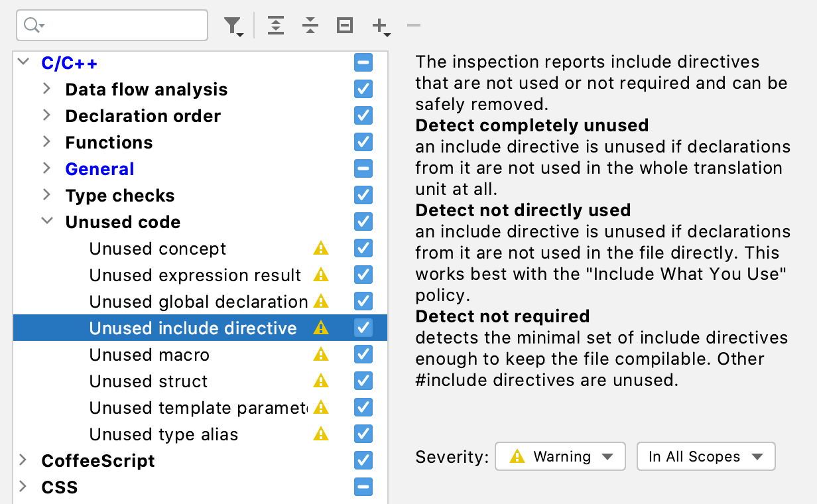Image resolution: width=817 pixels, height=504 pixels.
Task: Select the General category in tree
Action: pos(99,169)
